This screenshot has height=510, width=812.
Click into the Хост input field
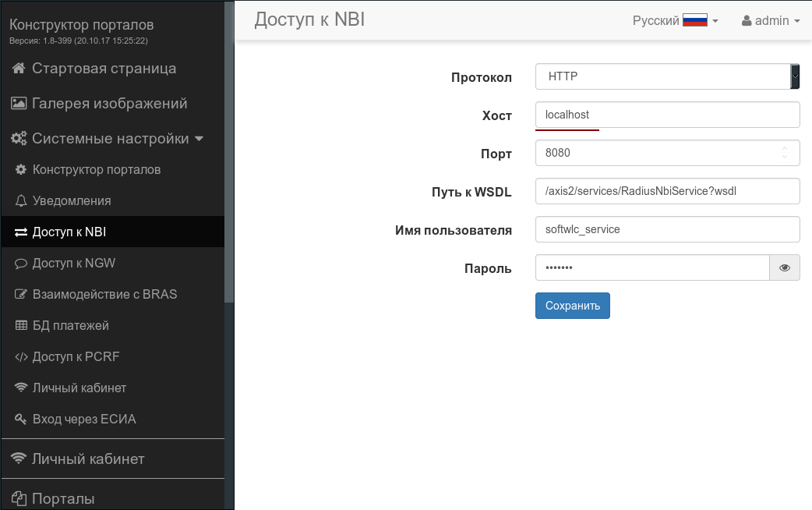tap(667, 115)
